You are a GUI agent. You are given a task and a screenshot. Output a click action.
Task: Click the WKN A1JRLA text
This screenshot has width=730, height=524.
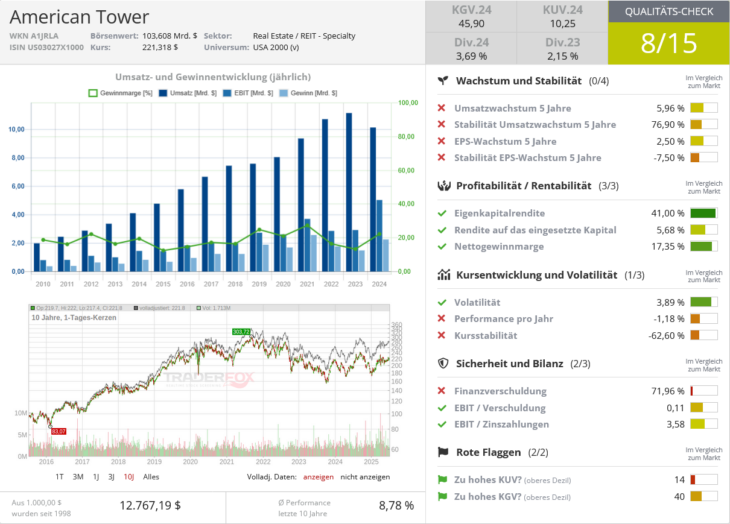[34, 36]
